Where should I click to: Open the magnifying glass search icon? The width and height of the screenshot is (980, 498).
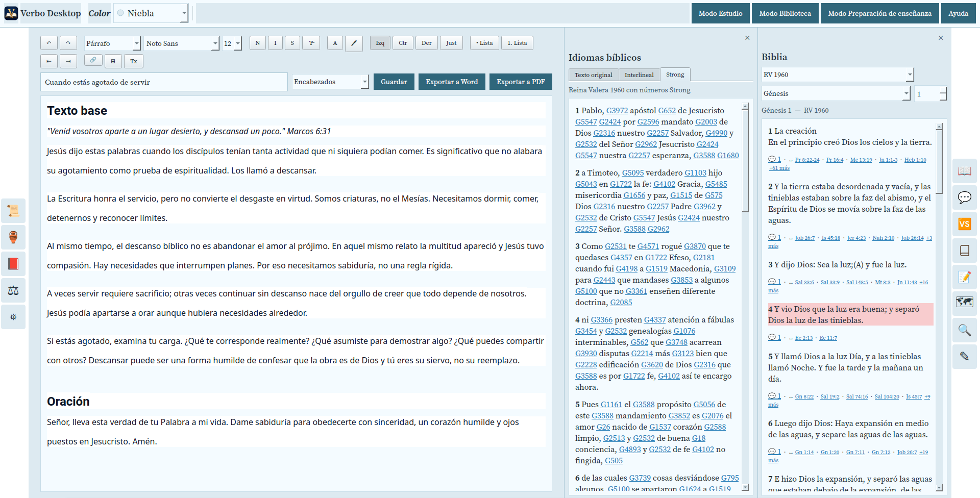point(964,330)
